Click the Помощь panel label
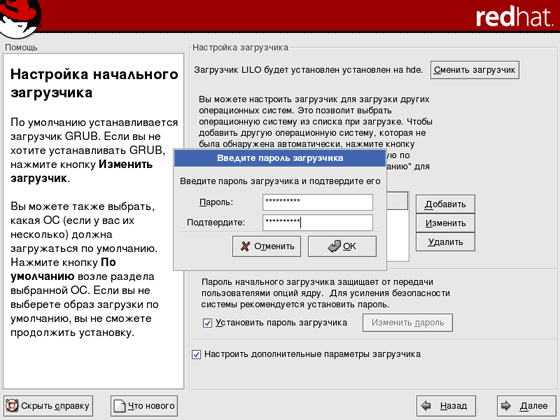The width and height of the screenshot is (560, 420). (x=21, y=48)
